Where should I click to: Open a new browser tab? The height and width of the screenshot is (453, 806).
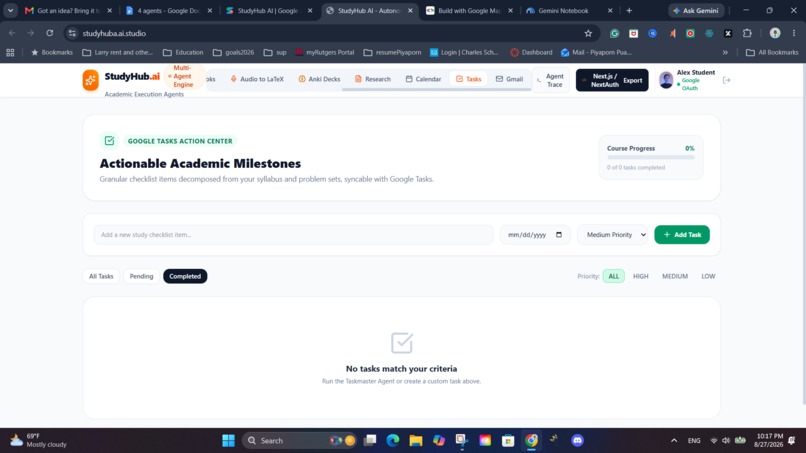coord(629,10)
